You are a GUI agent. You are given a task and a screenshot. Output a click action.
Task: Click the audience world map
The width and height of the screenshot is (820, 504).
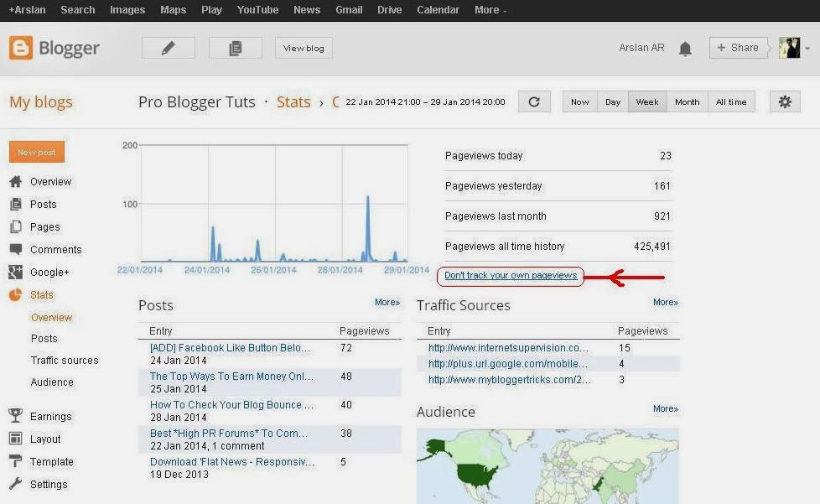point(548,466)
